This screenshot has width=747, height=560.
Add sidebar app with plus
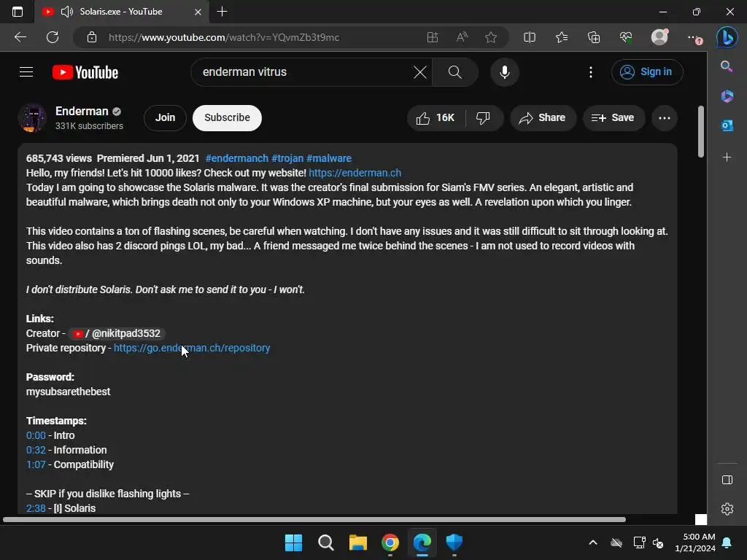click(727, 157)
